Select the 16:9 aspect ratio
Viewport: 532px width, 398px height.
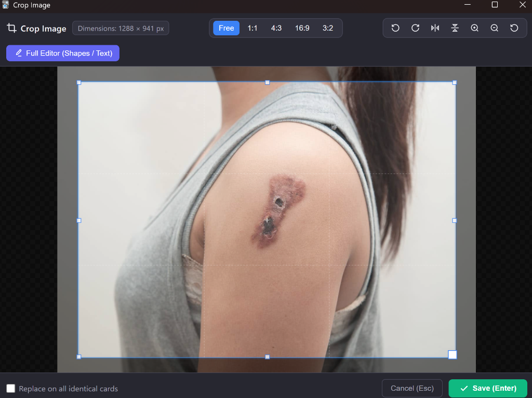(302, 28)
